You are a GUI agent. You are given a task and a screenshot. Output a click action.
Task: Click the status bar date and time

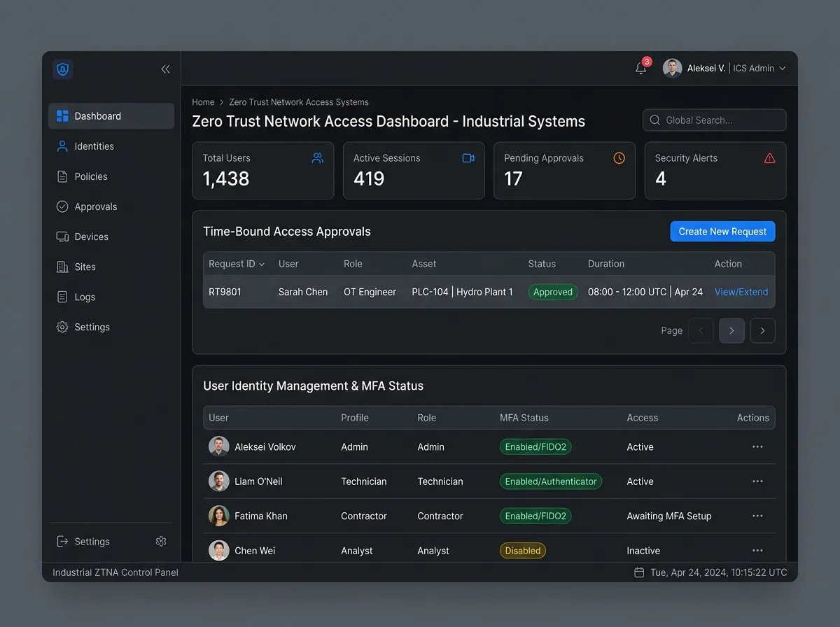pos(719,572)
